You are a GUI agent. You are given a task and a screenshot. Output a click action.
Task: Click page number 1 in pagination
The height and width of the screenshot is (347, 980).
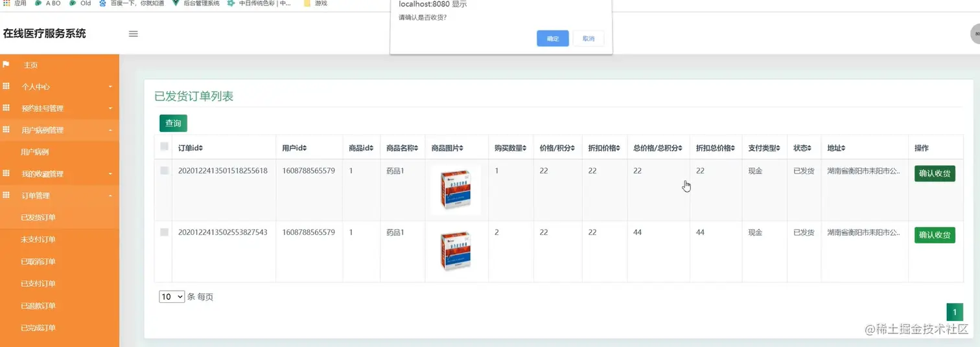pyautogui.click(x=955, y=312)
